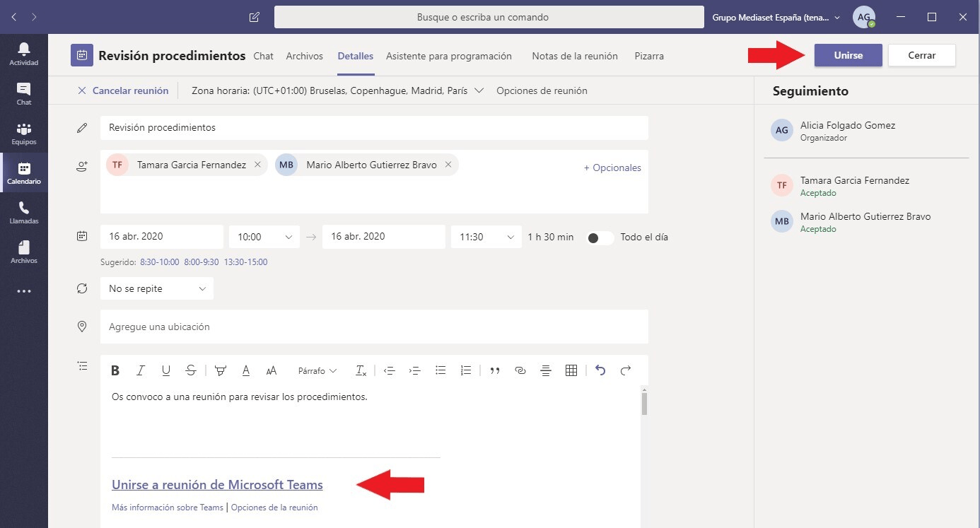The width and height of the screenshot is (980, 528).
Task: Click Unirse a reunión de Microsoft Teams link
Action: pos(217,485)
